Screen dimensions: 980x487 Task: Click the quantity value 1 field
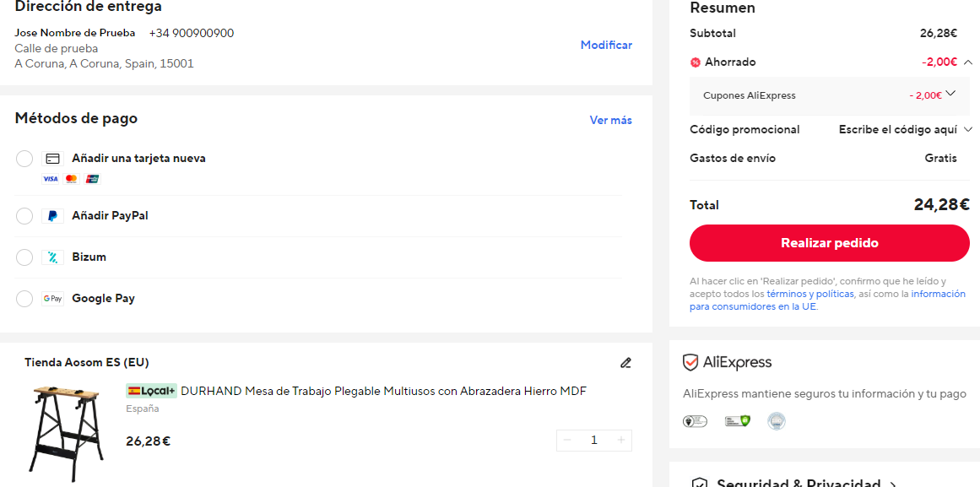tap(593, 440)
